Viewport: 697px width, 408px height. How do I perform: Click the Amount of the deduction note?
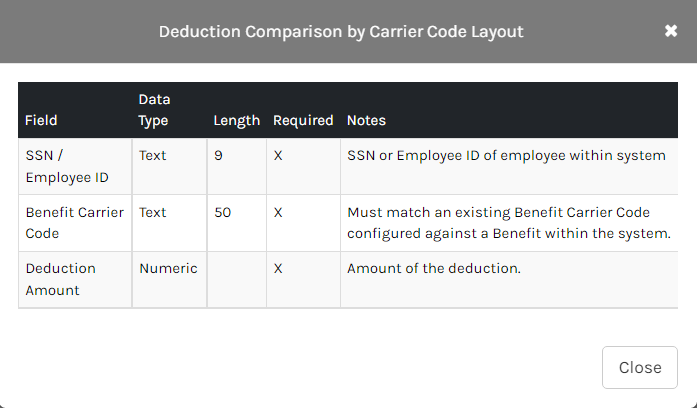tap(434, 269)
